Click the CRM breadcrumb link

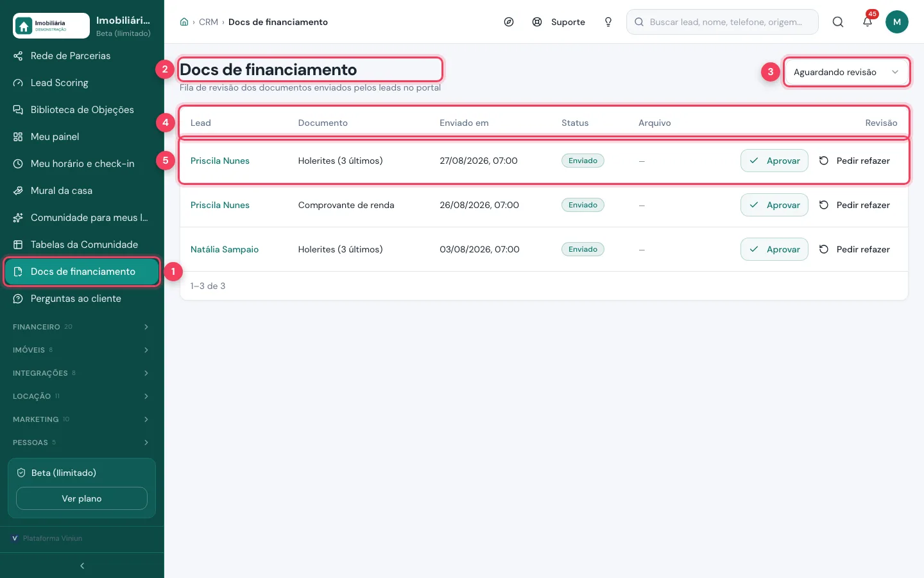click(x=209, y=22)
